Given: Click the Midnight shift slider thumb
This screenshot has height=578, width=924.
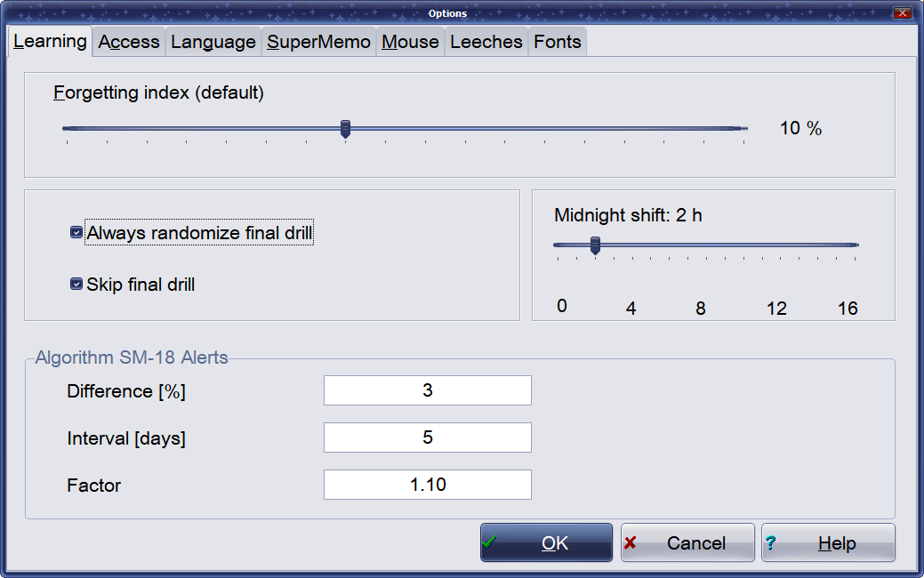Looking at the screenshot, I should [x=595, y=245].
